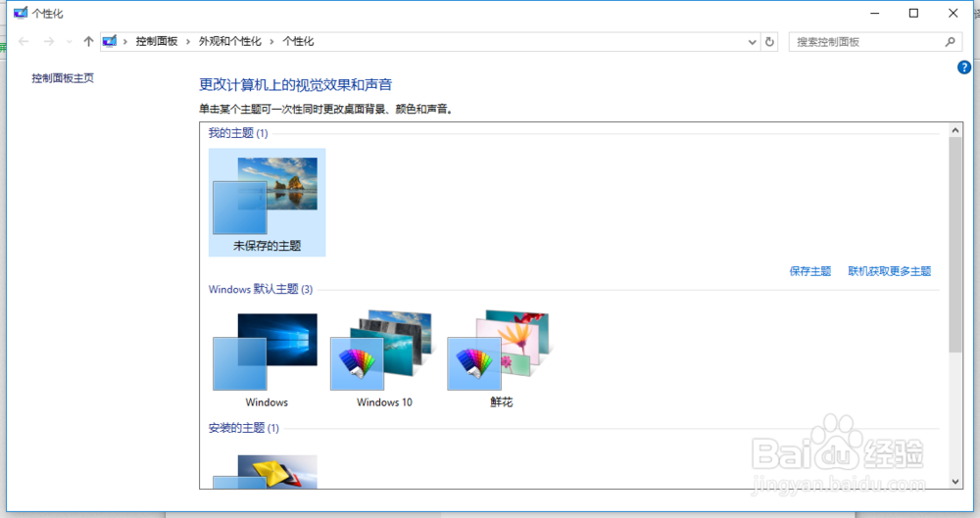Select 个性化 breadcrumb
This screenshot has width=980, height=518.
click(298, 41)
